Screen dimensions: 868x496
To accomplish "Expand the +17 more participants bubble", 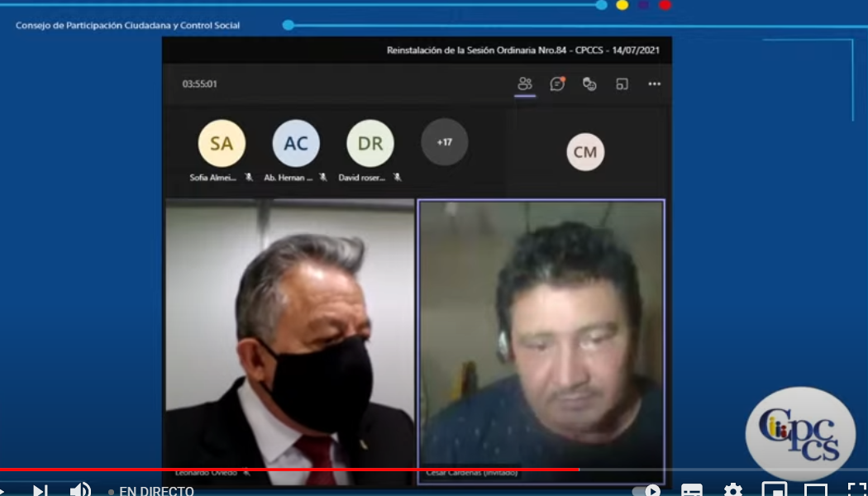I will coord(445,142).
